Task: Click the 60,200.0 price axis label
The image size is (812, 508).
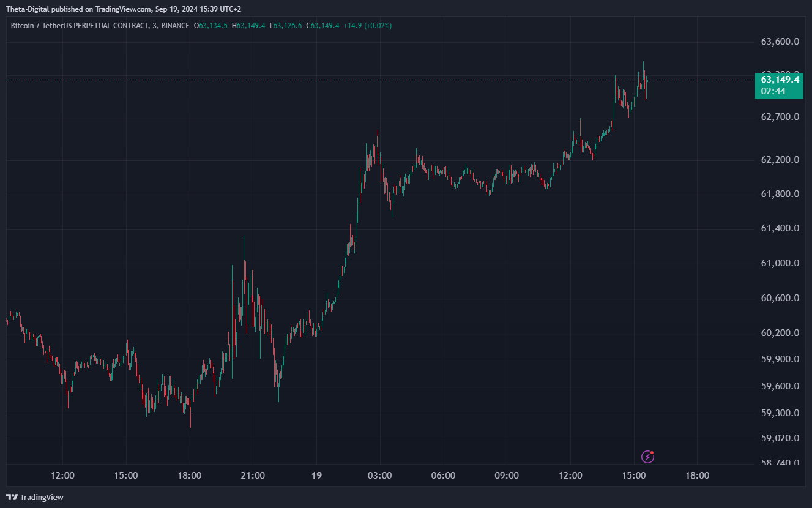Action: point(780,333)
